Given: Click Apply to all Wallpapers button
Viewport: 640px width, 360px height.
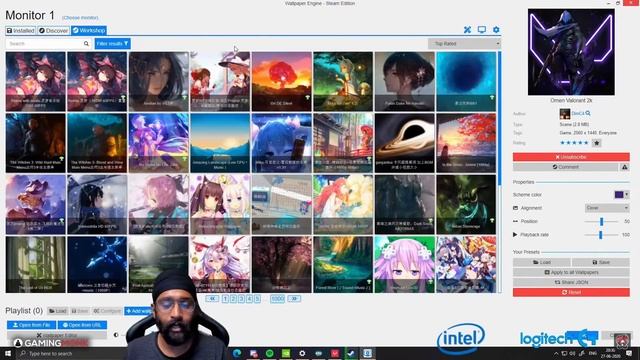Looking at the screenshot, I should pos(571,272).
